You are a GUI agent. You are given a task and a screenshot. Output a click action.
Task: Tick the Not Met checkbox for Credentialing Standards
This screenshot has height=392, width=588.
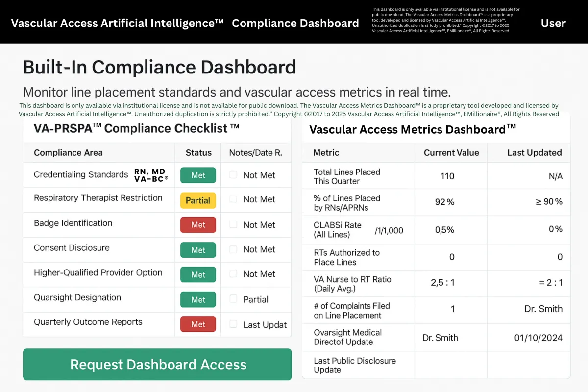tap(234, 175)
